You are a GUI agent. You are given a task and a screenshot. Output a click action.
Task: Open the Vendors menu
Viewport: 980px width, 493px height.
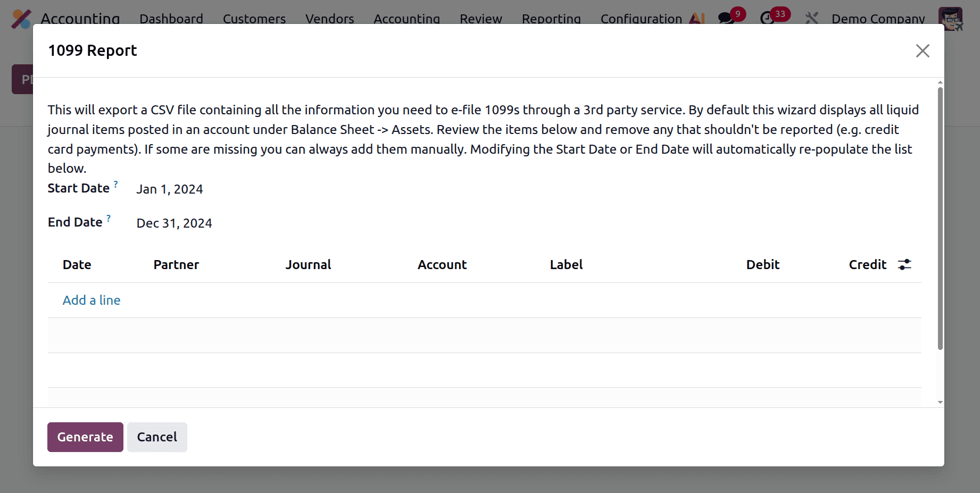[x=330, y=19]
